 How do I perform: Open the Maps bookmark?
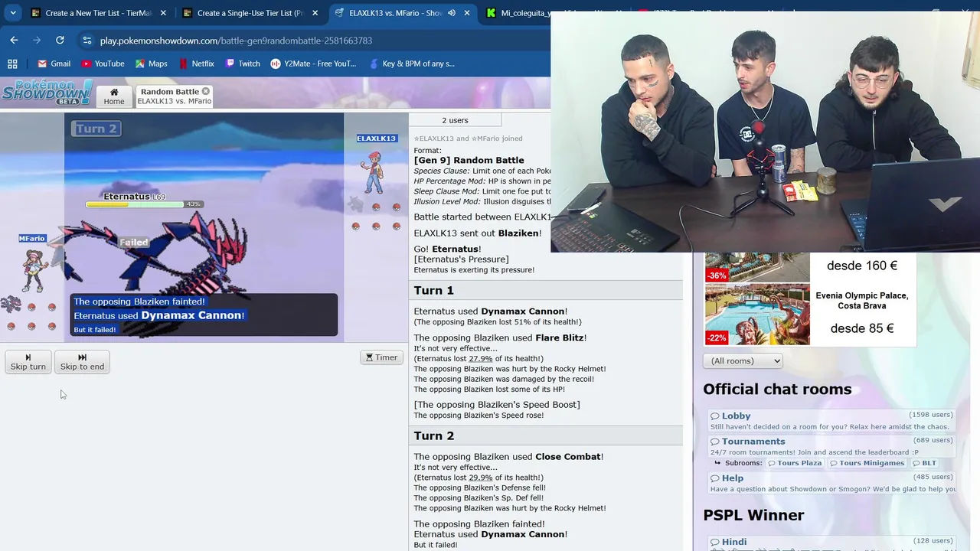151,64
